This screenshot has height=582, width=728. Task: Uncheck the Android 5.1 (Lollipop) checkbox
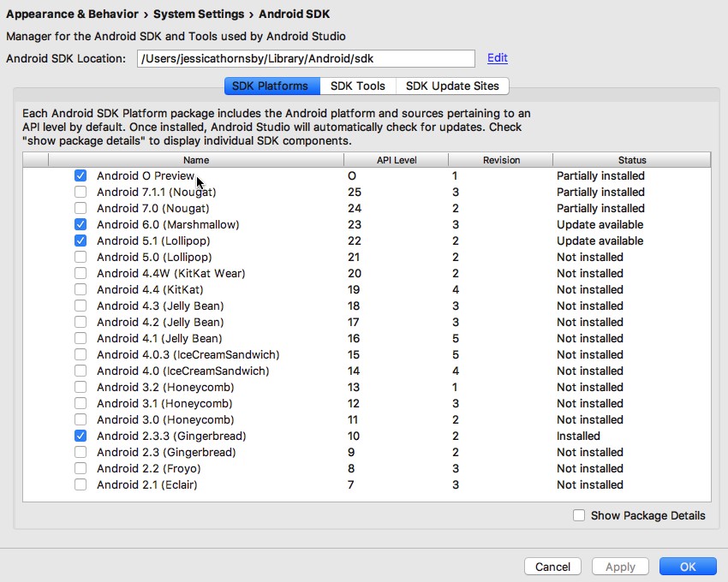click(81, 241)
